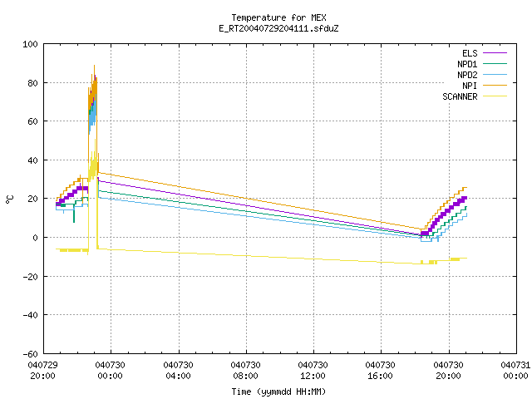Click the green NPD1 legend line sample
This screenshot has width=532, height=399.
pos(495,64)
